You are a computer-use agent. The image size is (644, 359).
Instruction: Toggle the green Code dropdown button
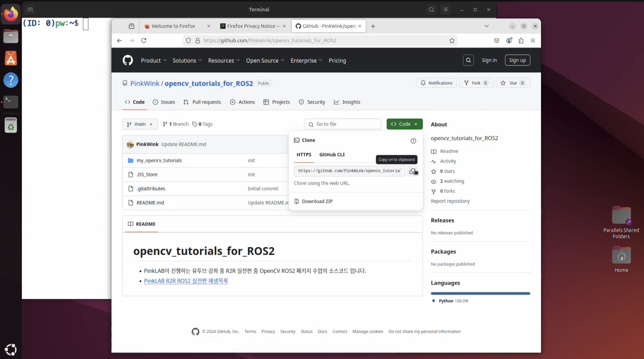click(404, 124)
